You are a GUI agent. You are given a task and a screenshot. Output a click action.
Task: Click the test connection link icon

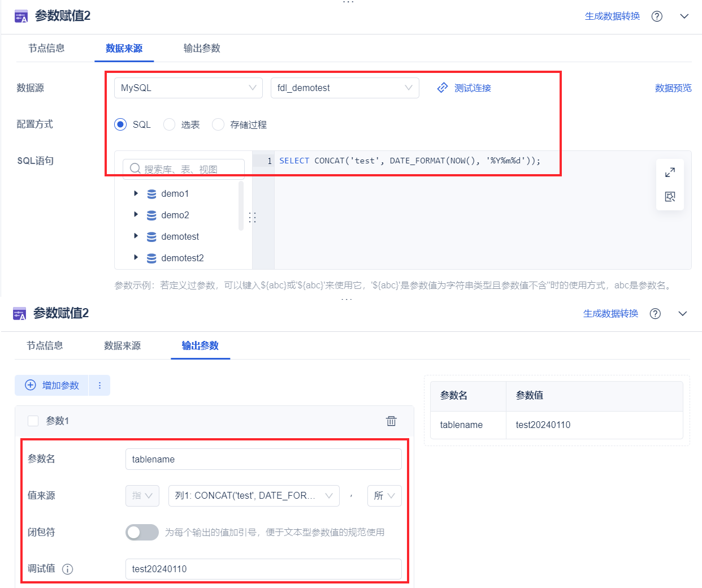(443, 88)
